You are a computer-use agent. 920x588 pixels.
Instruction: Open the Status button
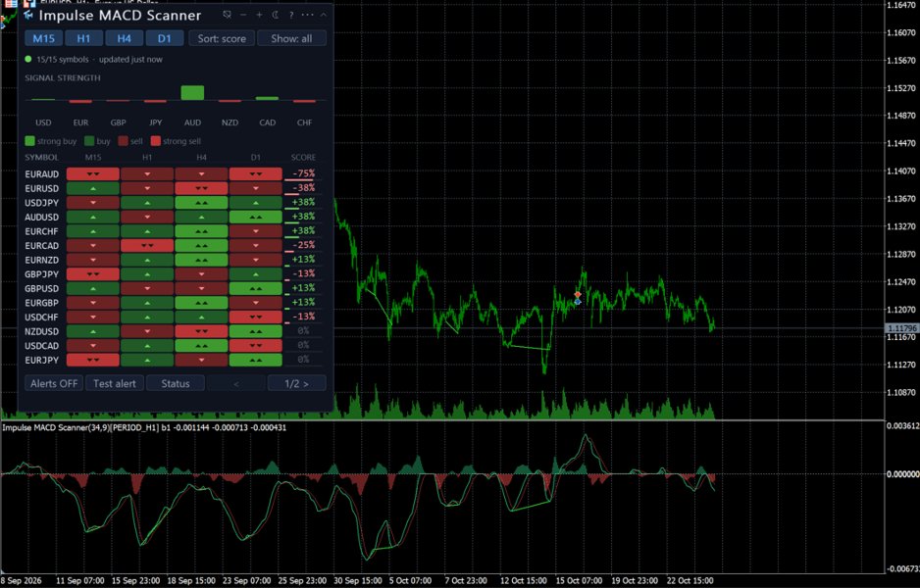pyautogui.click(x=176, y=383)
